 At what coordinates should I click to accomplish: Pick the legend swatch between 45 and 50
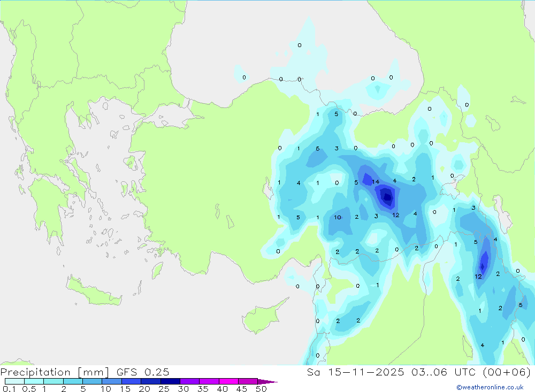[x=248, y=381]
